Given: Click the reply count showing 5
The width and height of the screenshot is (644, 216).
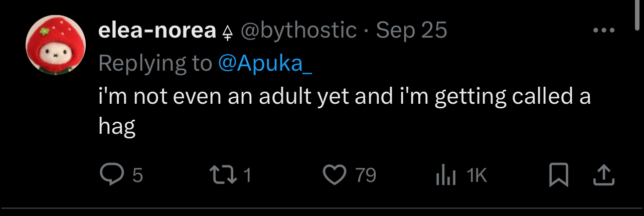Looking at the screenshot, I should point(137,175).
